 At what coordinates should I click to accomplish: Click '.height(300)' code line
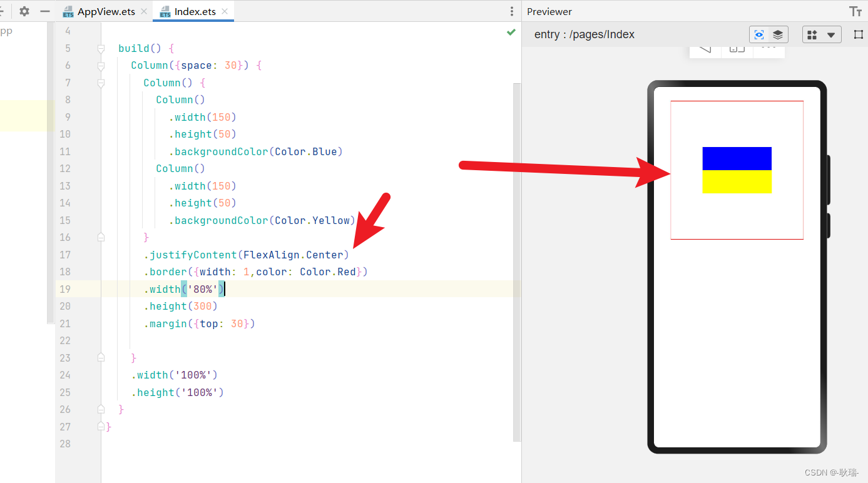(x=180, y=306)
